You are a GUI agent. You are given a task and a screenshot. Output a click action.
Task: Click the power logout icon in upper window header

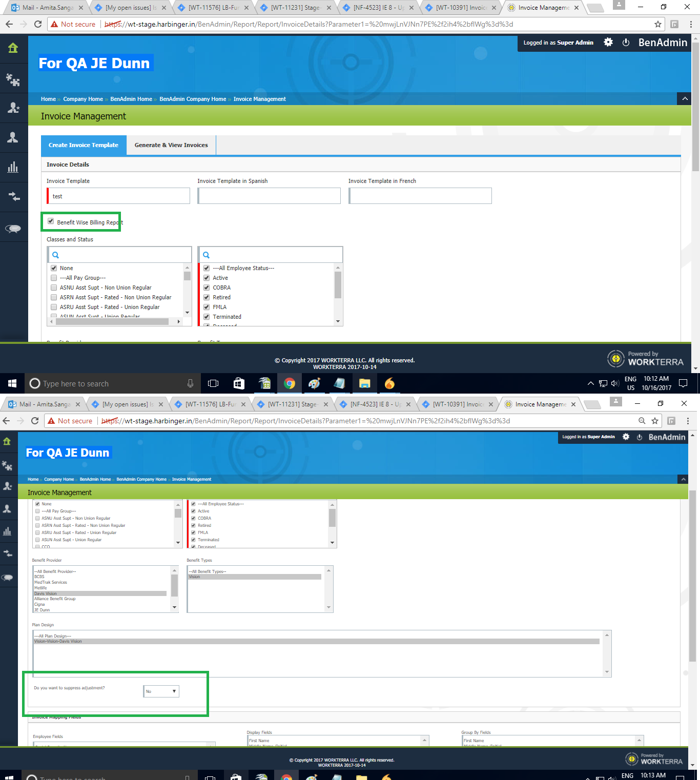626,43
